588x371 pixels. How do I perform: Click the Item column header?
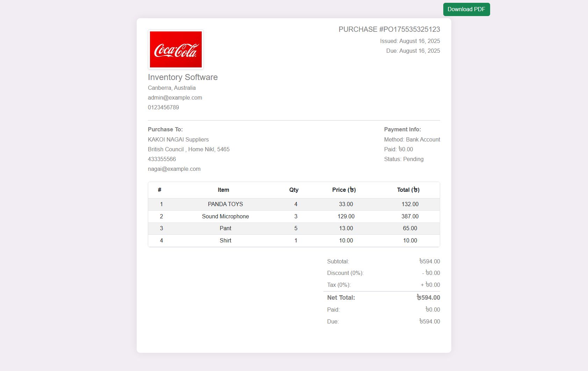tap(223, 190)
